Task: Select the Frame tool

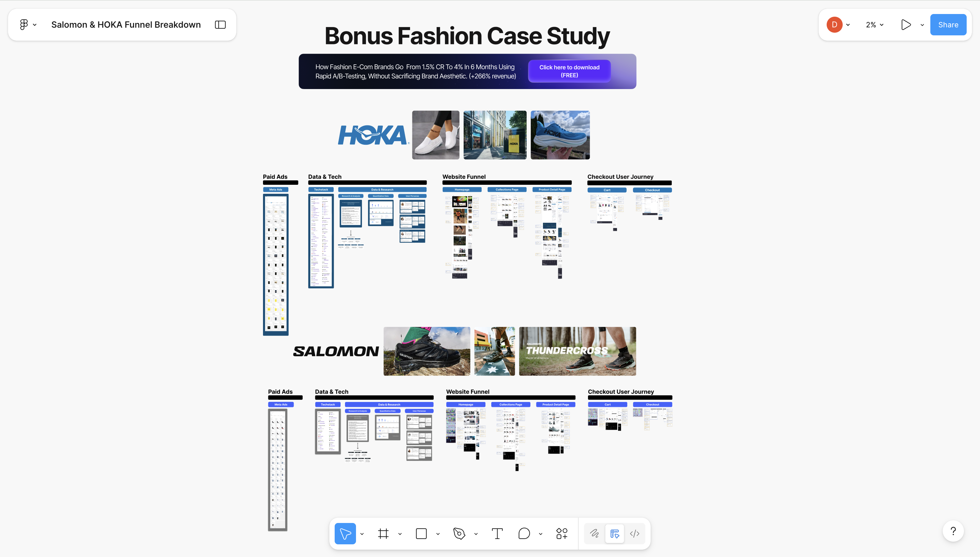Action: [x=383, y=533]
